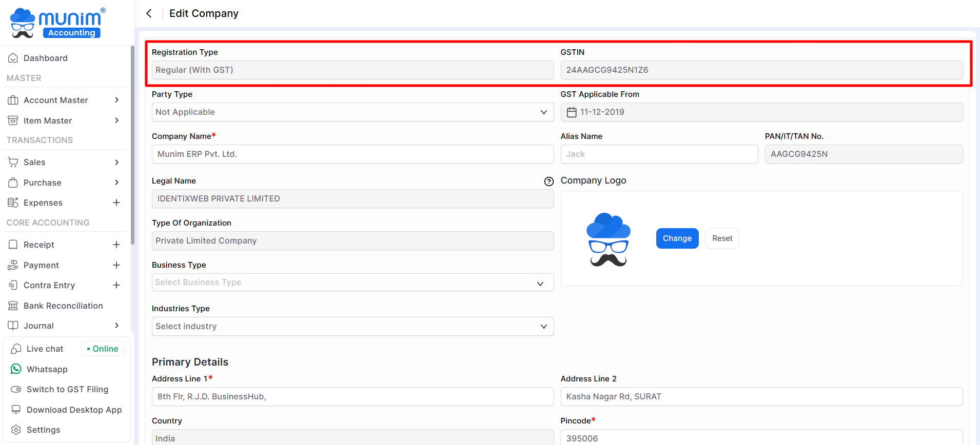The height and width of the screenshot is (445, 980).
Task: Click the Expenses icon
Action: (13, 203)
